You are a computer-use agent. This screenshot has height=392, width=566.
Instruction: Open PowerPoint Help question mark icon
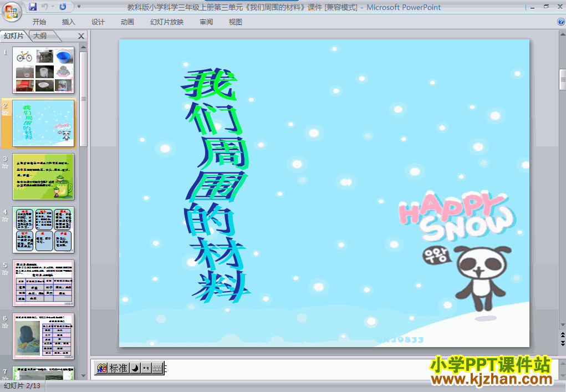561,22
